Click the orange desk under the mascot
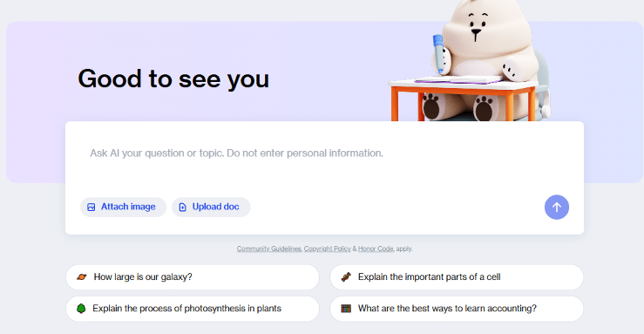 (x=462, y=100)
